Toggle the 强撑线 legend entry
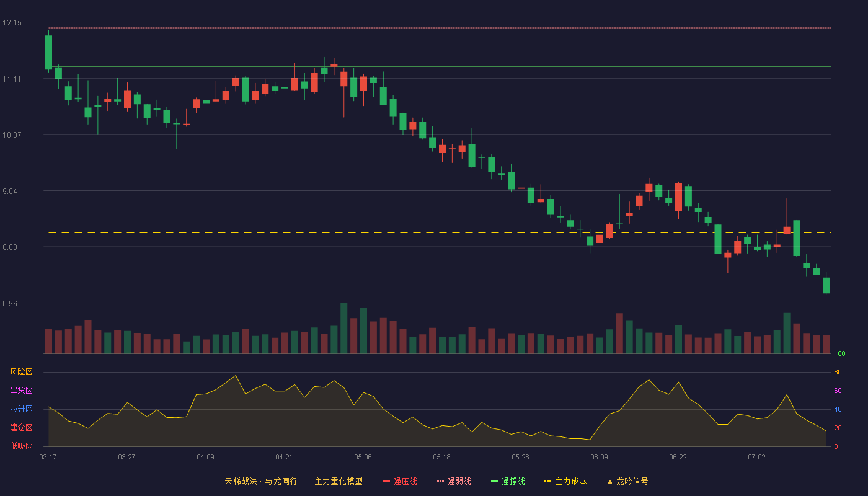The width and height of the screenshot is (868, 496). click(508, 481)
